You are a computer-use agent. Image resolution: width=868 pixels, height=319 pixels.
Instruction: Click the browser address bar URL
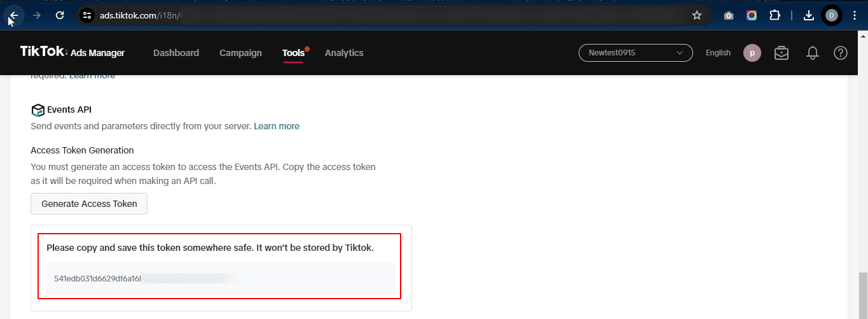pos(382,15)
